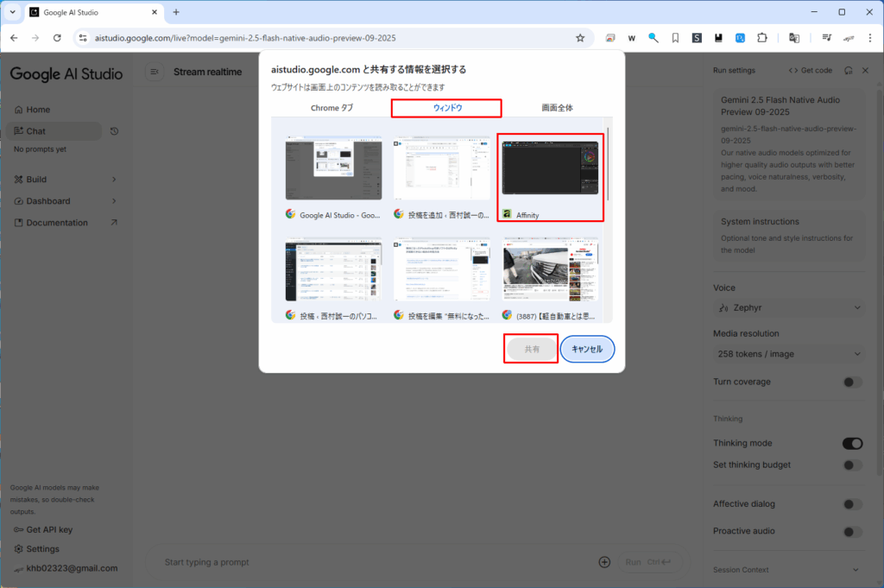The image size is (884, 588).
Task: Open the Media resolution dropdown
Action: point(790,353)
